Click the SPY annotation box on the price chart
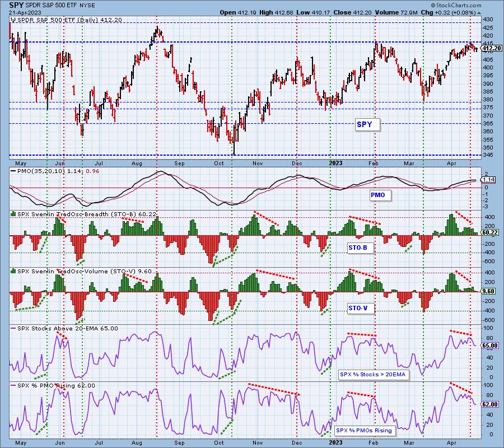Image resolution: width=504 pixels, height=448 pixels. (367, 124)
